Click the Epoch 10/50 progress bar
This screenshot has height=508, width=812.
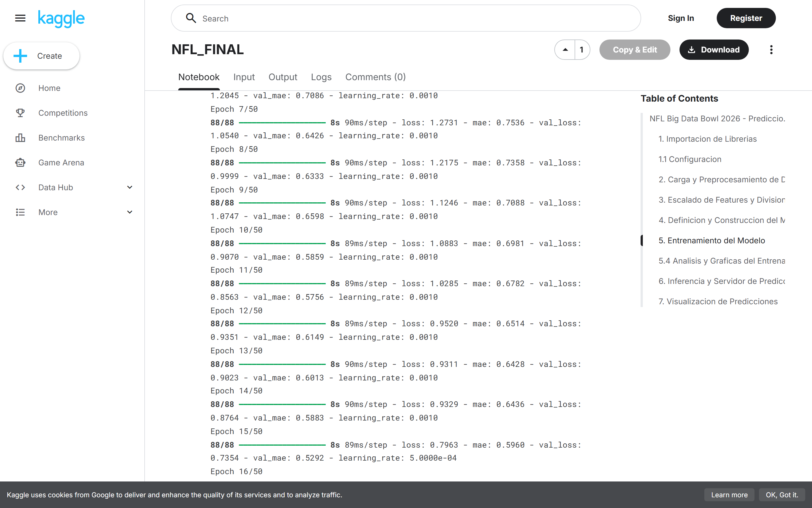(x=282, y=244)
